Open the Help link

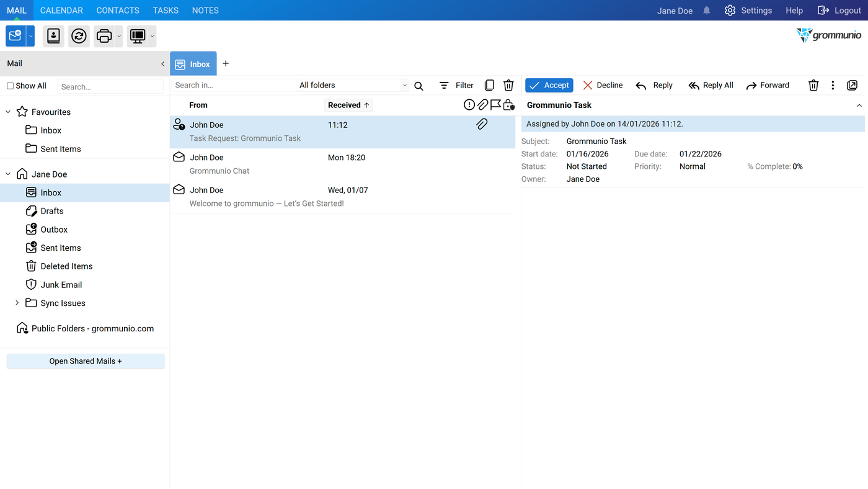(x=794, y=11)
